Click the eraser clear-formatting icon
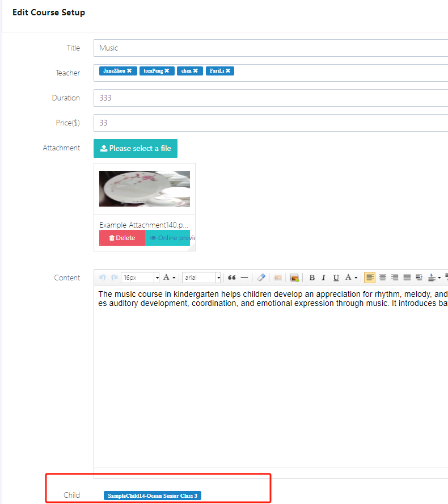 click(261, 278)
